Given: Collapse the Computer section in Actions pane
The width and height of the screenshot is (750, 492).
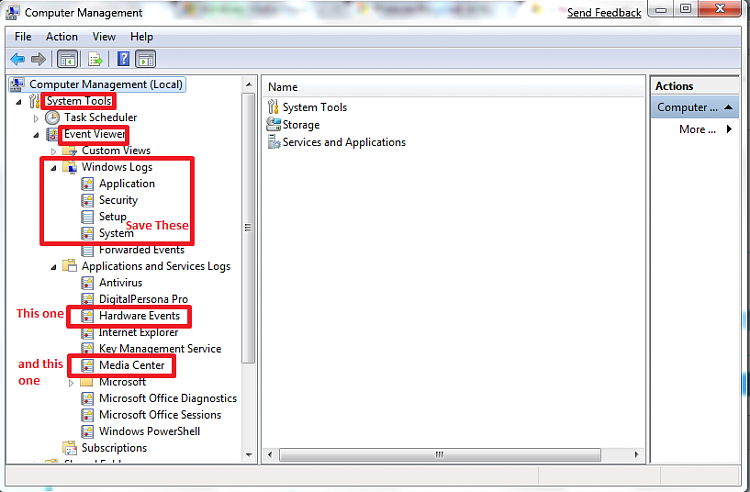Looking at the screenshot, I should click(728, 107).
